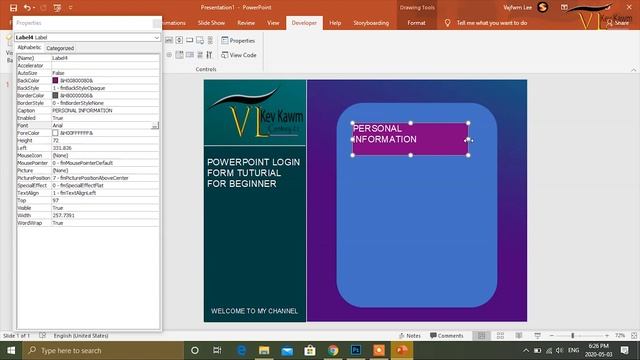Switch to the Alphabetic properties tab
This screenshot has width=640, height=360.
(x=29, y=48)
